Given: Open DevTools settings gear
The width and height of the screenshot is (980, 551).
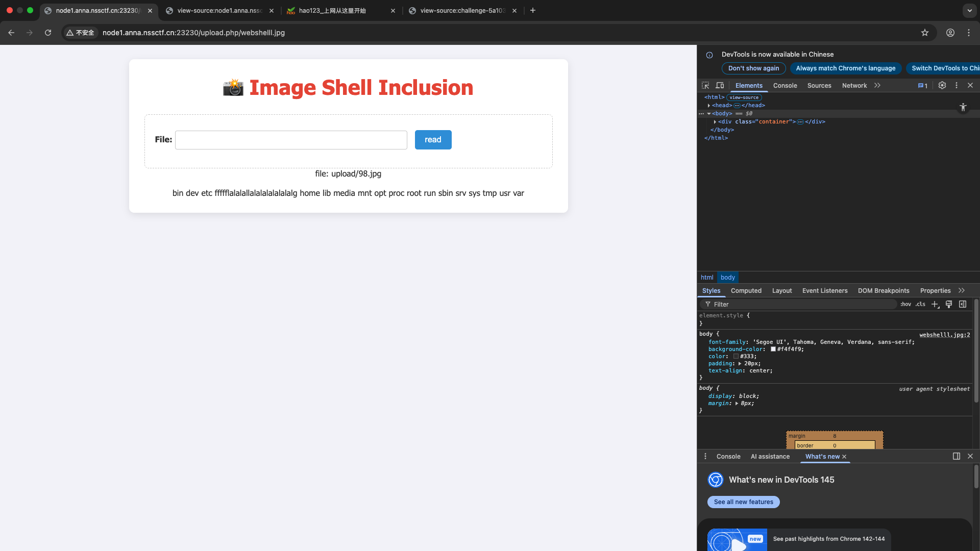Looking at the screenshot, I should (942, 86).
